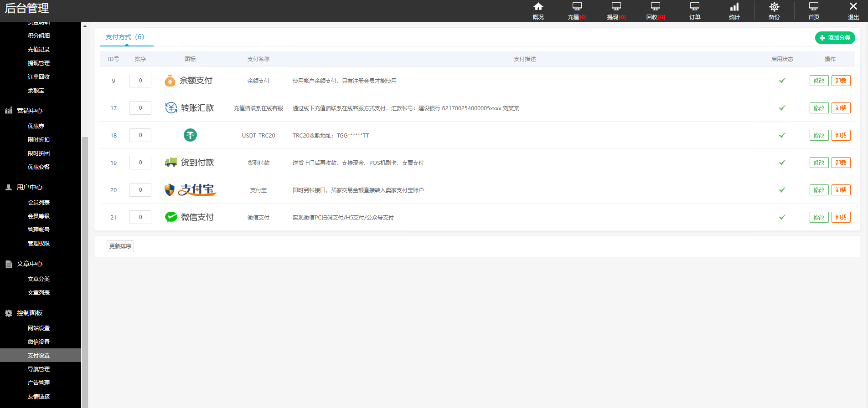This screenshot has width=868, height=408.
Task: Open the 订单 monitor icon
Action: (695, 6)
